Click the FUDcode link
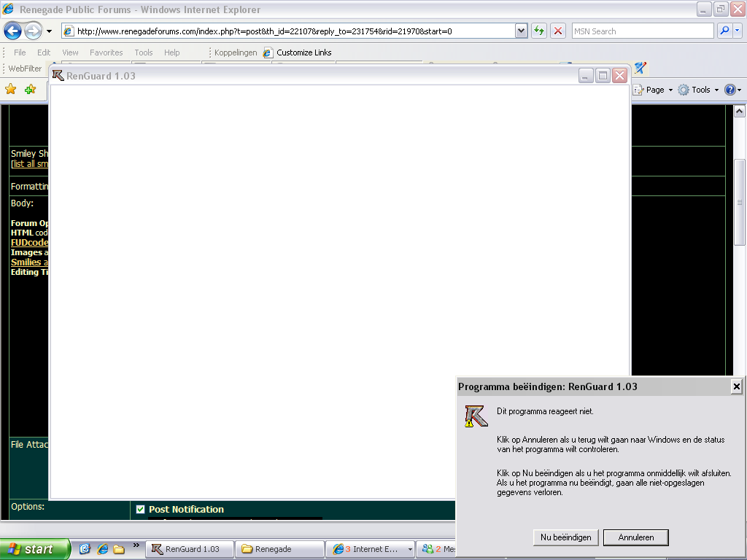747x560 pixels. tap(29, 243)
